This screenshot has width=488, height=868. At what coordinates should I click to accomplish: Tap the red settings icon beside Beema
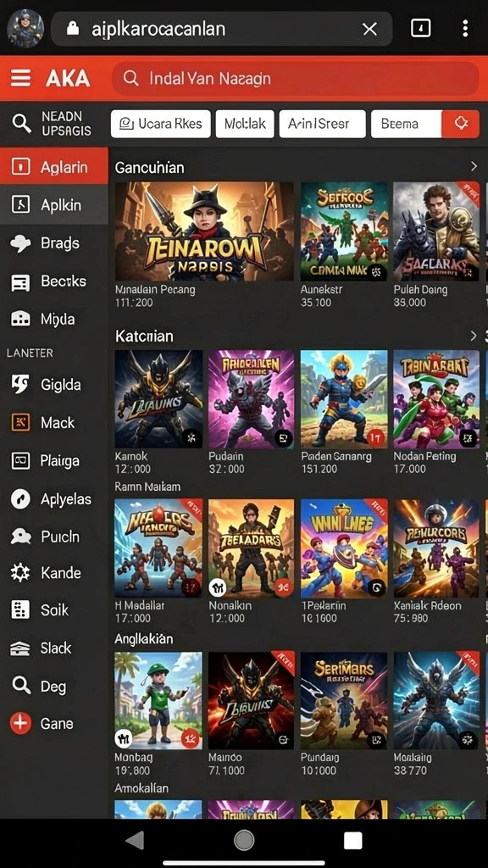click(460, 124)
